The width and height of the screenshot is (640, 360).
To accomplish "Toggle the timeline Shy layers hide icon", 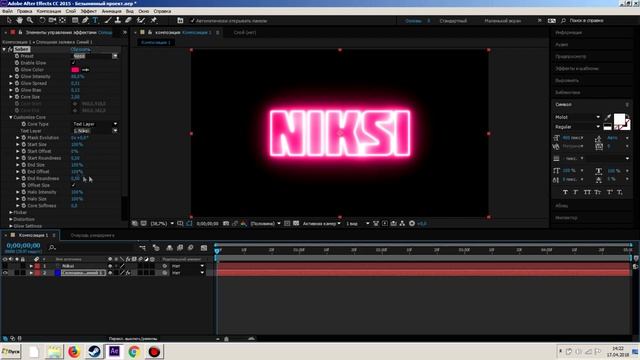I will tap(169, 248).
